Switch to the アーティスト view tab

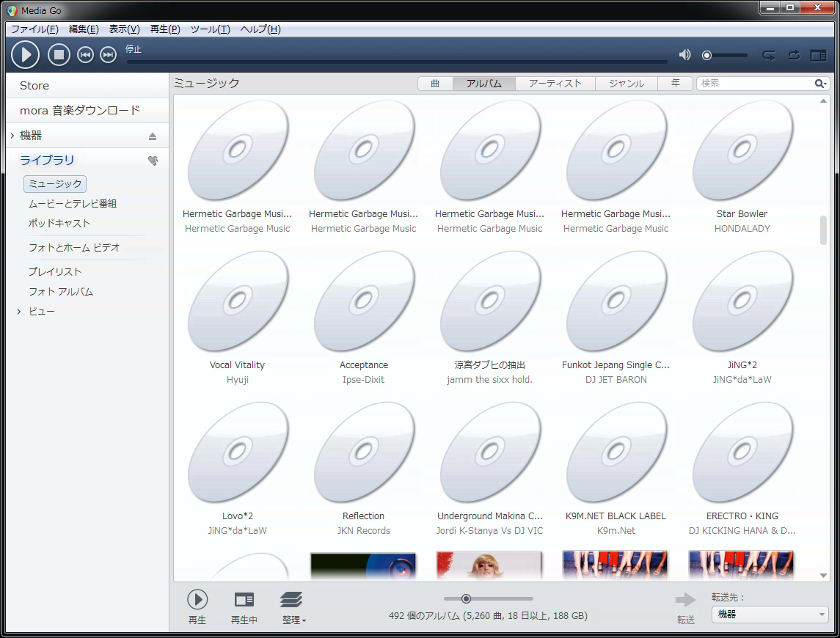click(x=555, y=84)
